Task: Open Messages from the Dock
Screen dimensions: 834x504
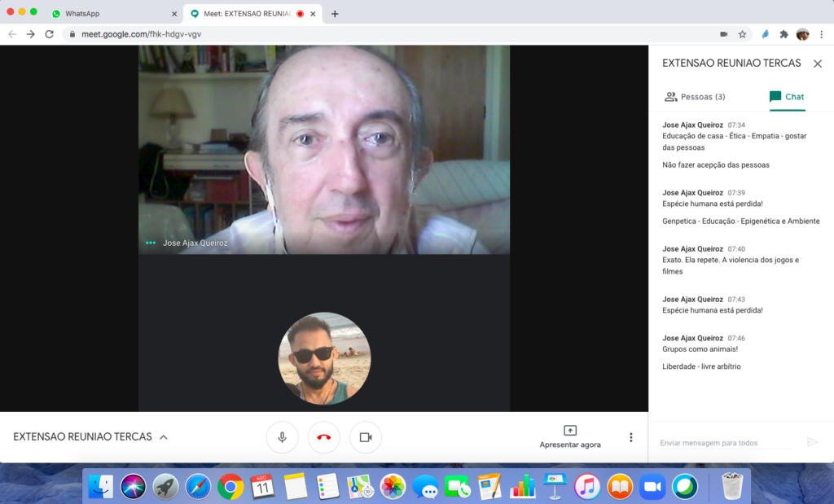Action: 425,486
